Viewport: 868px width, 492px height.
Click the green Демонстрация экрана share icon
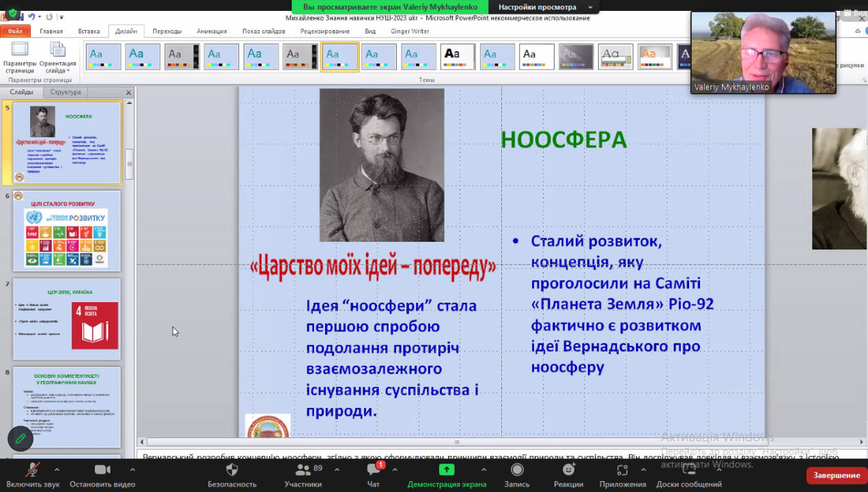click(x=447, y=469)
